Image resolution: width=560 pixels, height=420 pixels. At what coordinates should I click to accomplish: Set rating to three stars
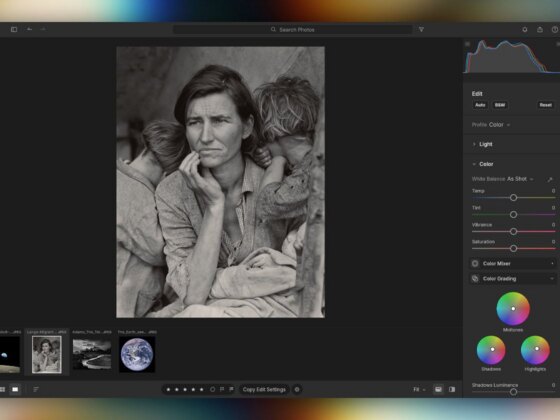pos(185,390)
